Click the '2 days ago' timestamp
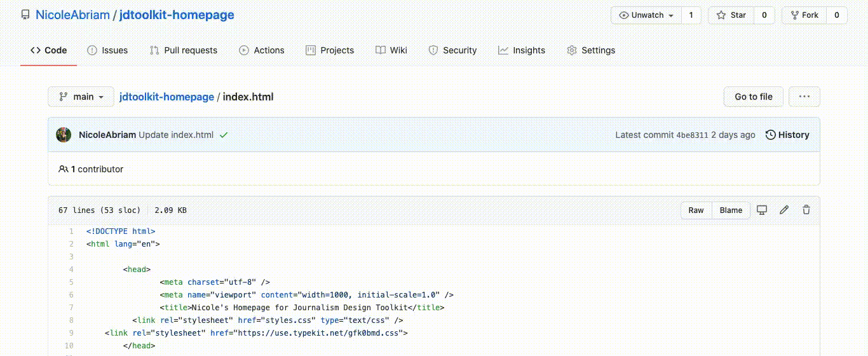This screenshot has width=868, height=356. (733, 135)
